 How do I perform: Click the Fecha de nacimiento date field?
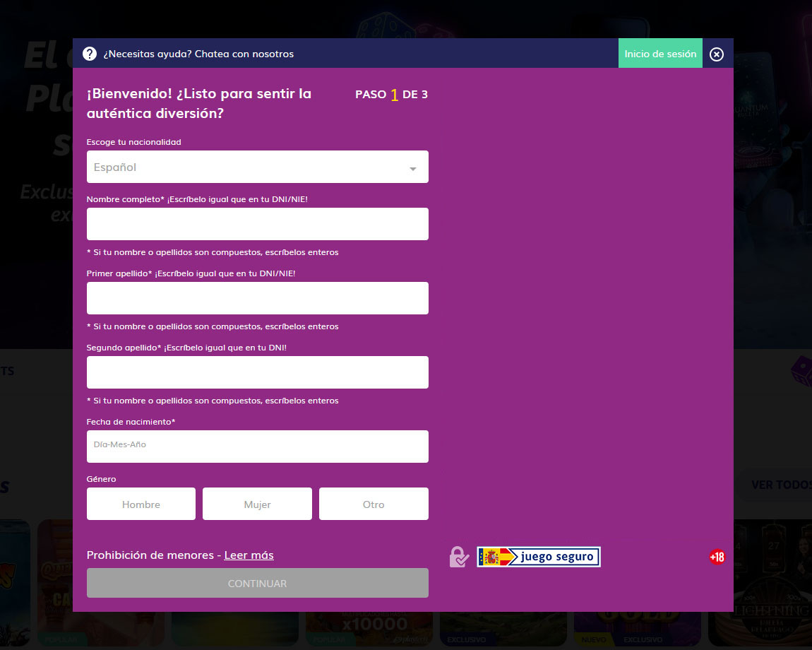257,447
